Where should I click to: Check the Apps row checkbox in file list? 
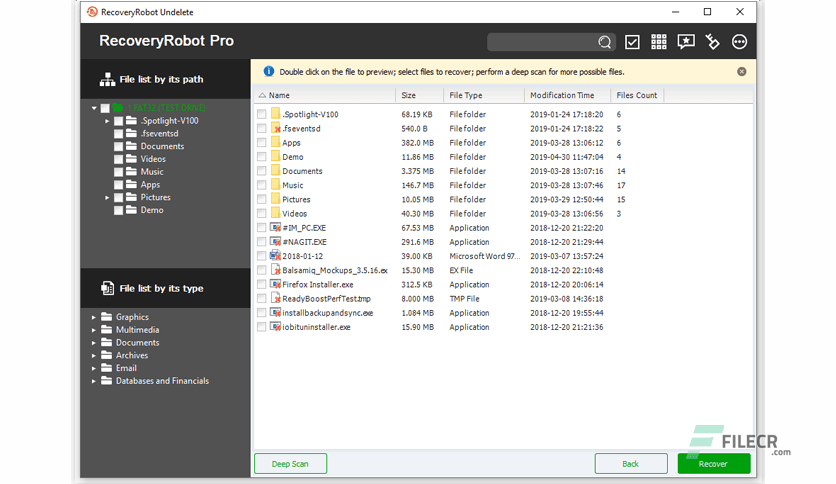pyautogui.click(x=261, y=142)
